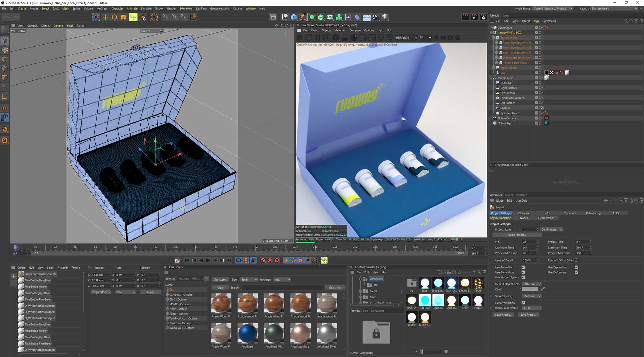Screen dimensions: 644x357
Task: Toggle Octane Live Viewer lock resolution icon
Action: [x=345, y=38]
